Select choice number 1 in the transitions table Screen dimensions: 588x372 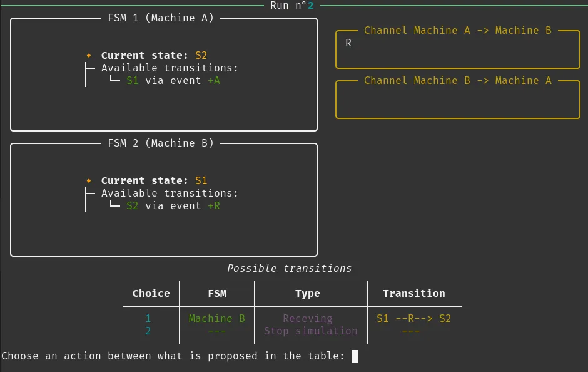click(148, 319)
